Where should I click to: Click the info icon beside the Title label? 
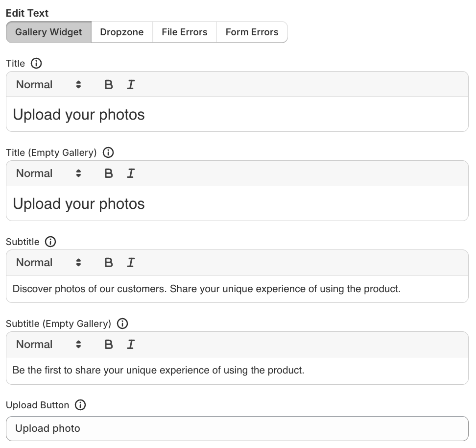[x=36, y=63]
